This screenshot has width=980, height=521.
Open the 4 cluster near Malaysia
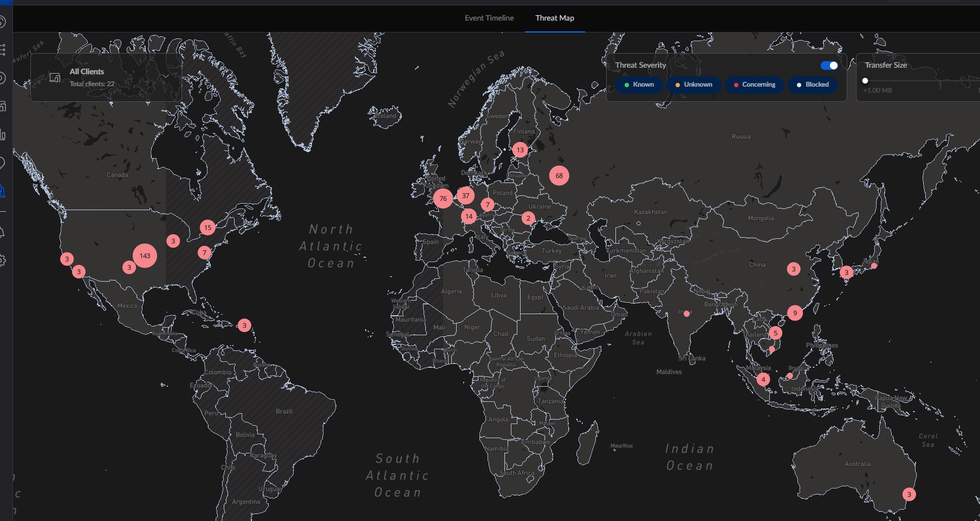(763, 379)
